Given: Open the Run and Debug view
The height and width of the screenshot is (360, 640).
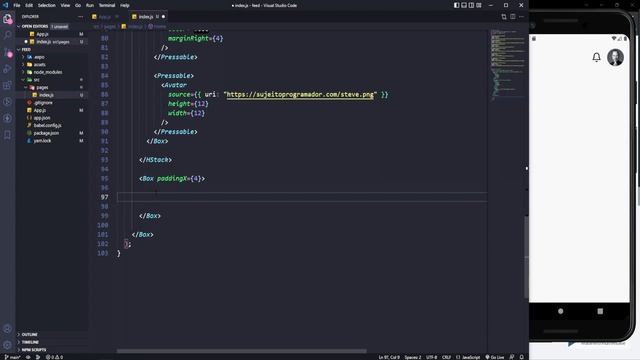Looking at the screenshot, I should (x=7, y=69).
